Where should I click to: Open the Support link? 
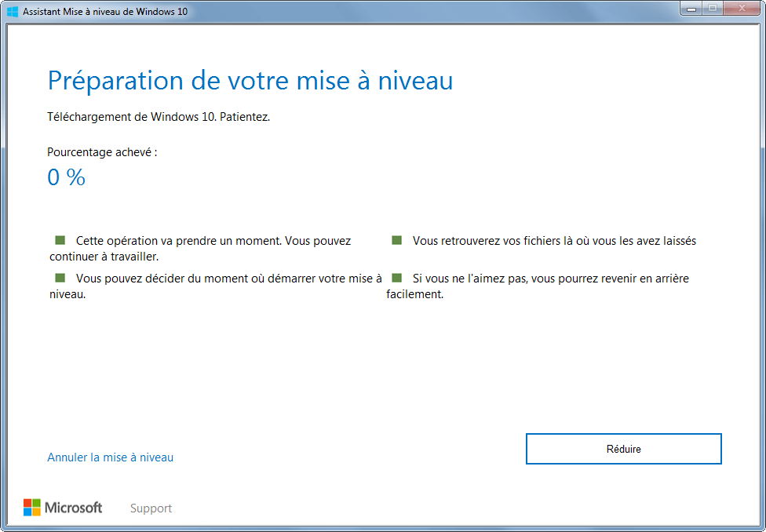151,508
